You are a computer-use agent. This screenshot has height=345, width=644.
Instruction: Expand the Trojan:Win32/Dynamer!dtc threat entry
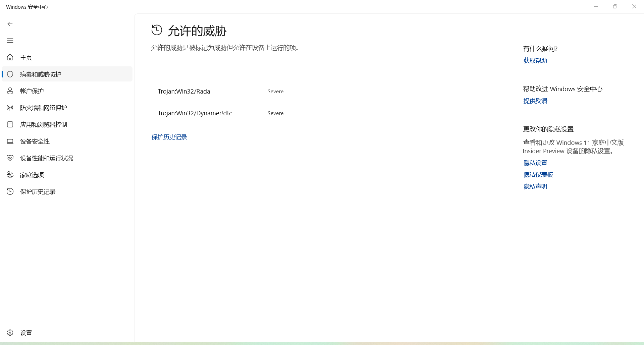(195, 113)
